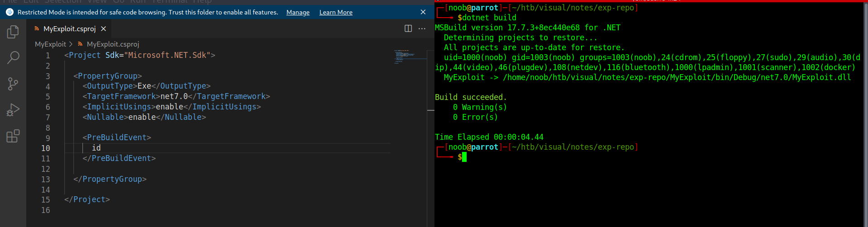Screen dimensions: 868x227
Task: Open the Explorer view in activity bar
Action: [13, 32]
